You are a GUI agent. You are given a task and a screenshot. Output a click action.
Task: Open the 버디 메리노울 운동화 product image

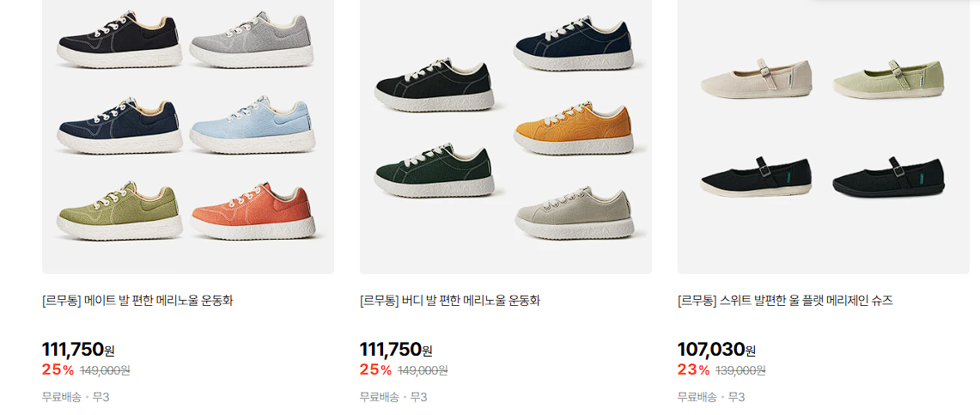coord(506,137)
